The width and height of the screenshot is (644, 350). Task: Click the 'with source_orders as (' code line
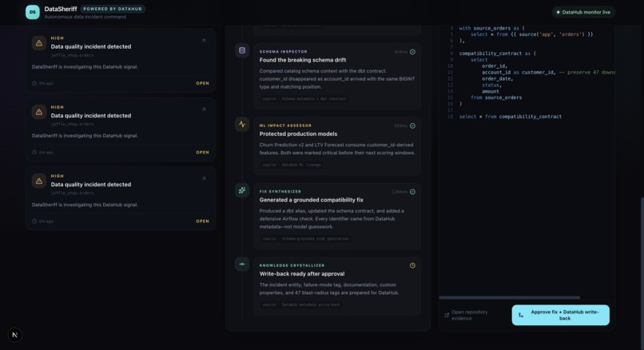(x=491, y=28)
